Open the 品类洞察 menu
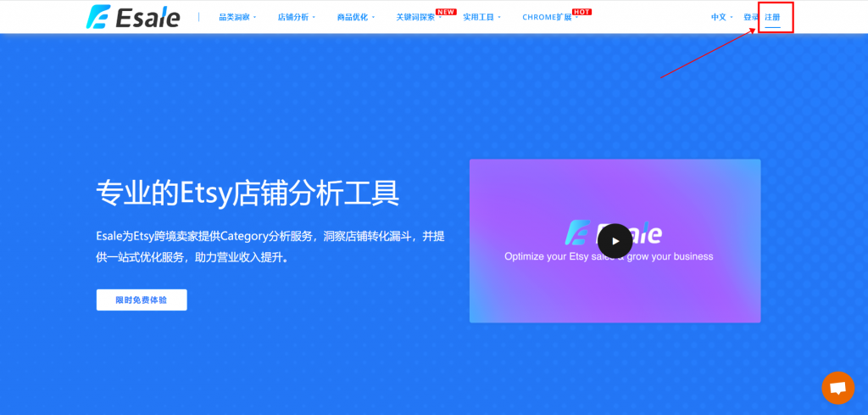Image resolution: width=868 pixels, height=415 pixels. [237, 17]
